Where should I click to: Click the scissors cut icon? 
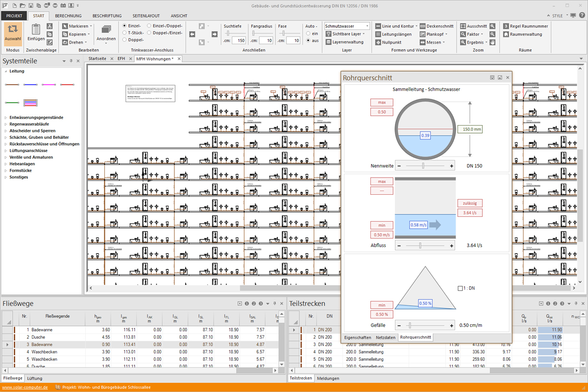pyautogui.click(x=49, y=26)
